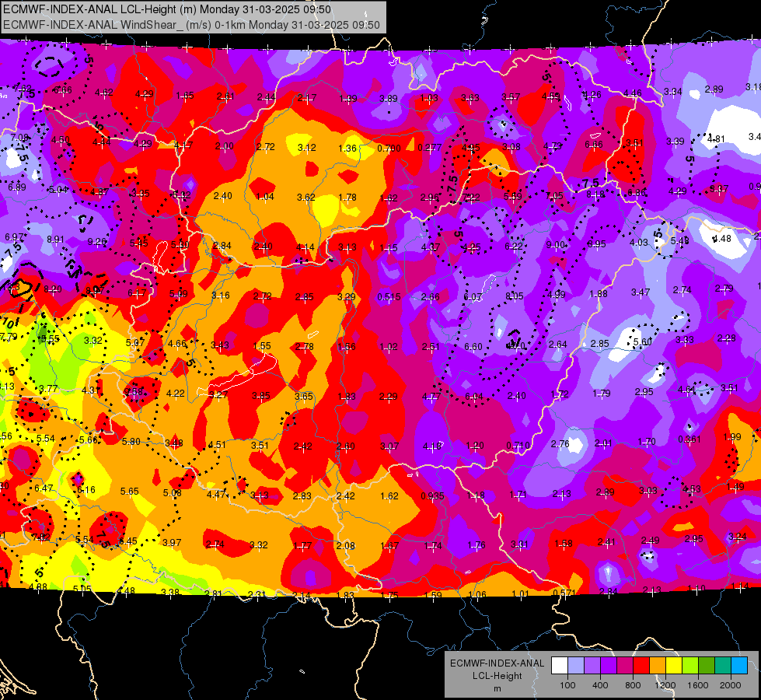Click the WindShear 0-1km title line
761x700 pixels.
[x=191, y=25]
